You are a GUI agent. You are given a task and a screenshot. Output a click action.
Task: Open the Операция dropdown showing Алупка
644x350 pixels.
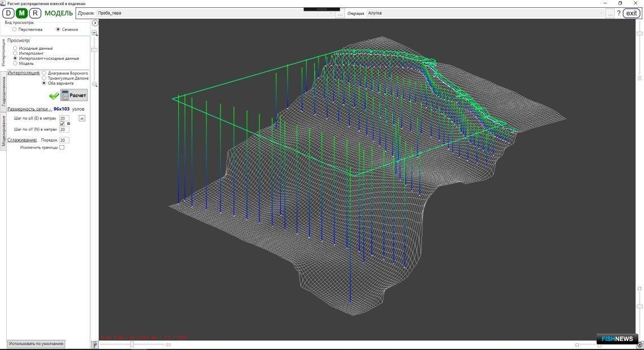(x=486, y=13)
